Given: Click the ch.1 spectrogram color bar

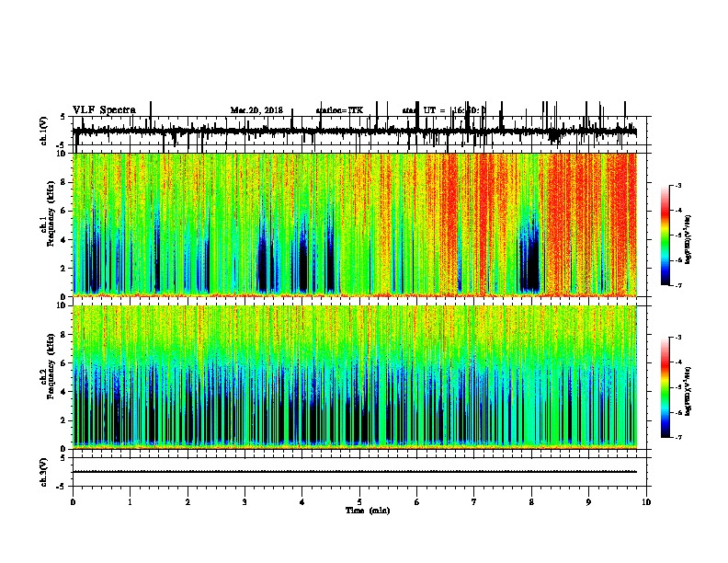Looking at the screenshot, I should pyautogui.click(x=665, y=236).
